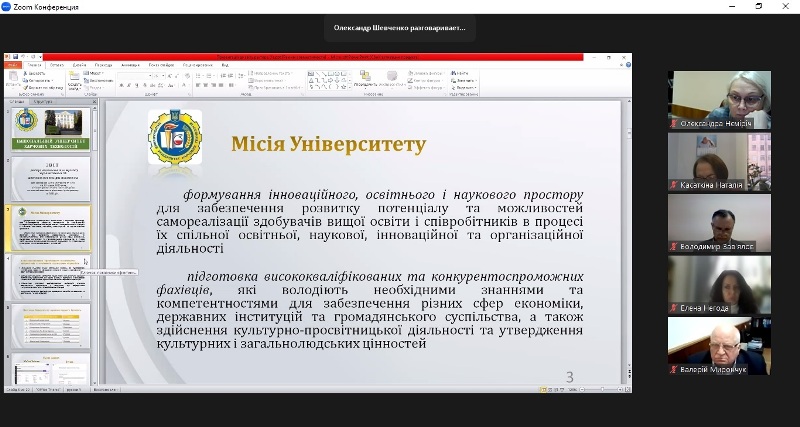Click the Slide Show view status icon
Viewport: 800px width, 427px height.
[562, 390]
